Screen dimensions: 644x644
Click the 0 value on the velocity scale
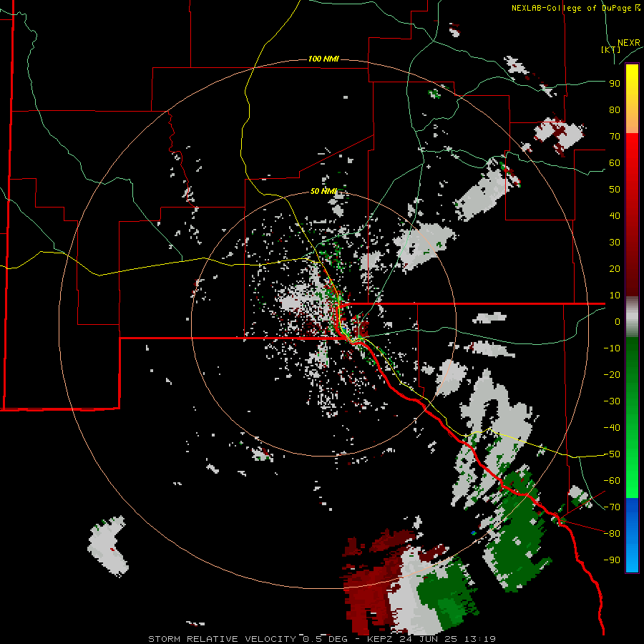point(618,322)
